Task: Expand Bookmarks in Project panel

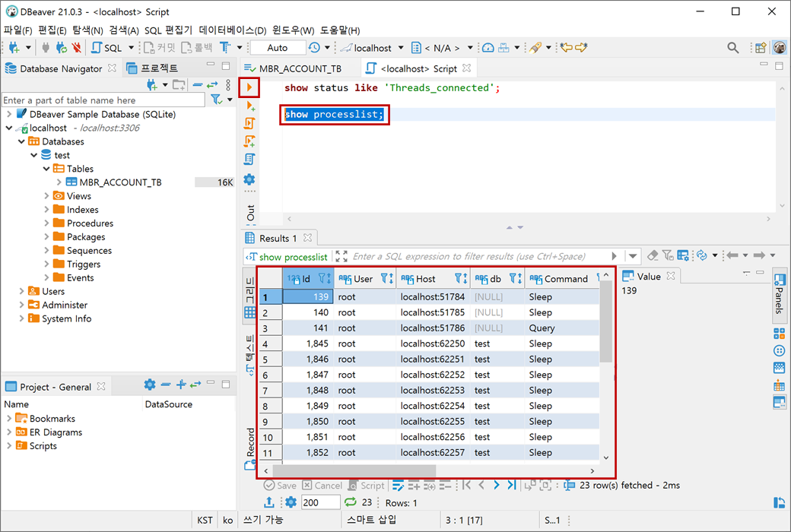Action: [x=8, y=418]
